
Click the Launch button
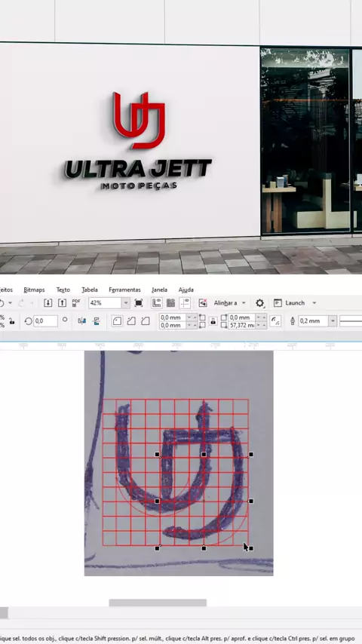click(x=295, y=303)
